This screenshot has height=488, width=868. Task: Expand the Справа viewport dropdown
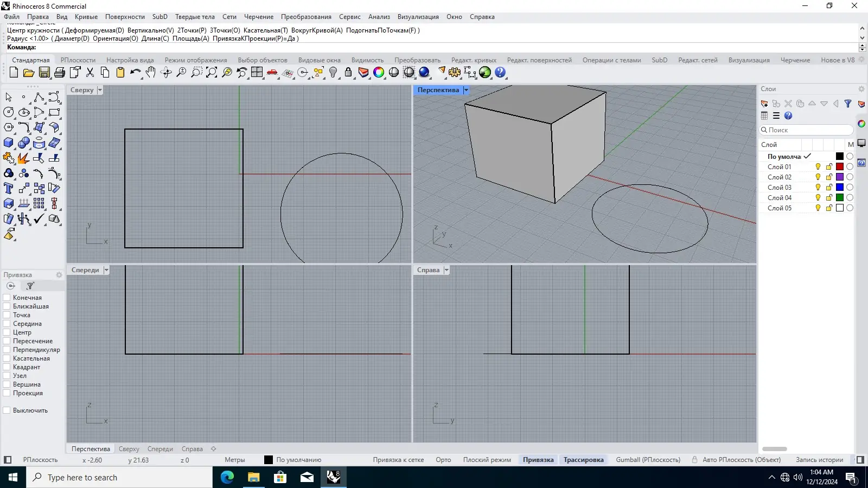446,270
